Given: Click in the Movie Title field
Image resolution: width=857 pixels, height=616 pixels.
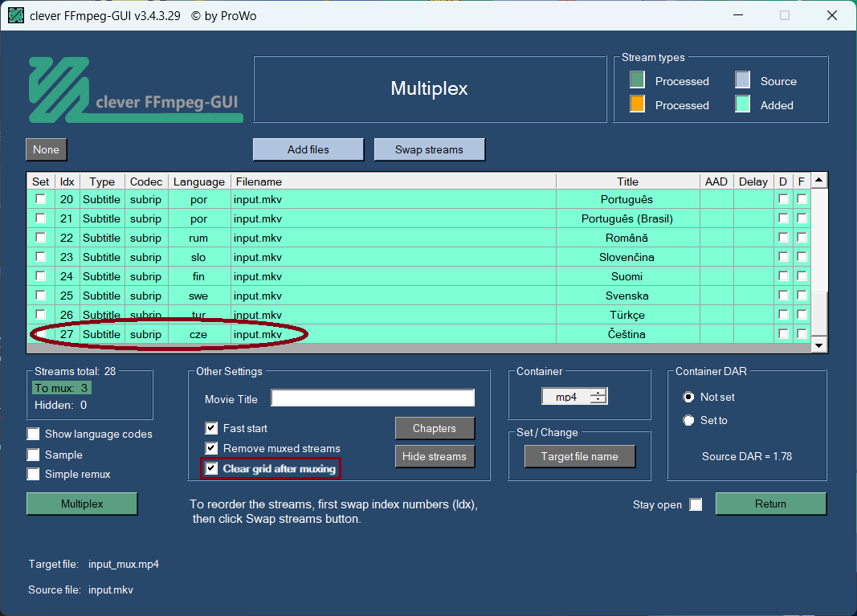Looking at the screenshot, I should click(x=373, y=398).
